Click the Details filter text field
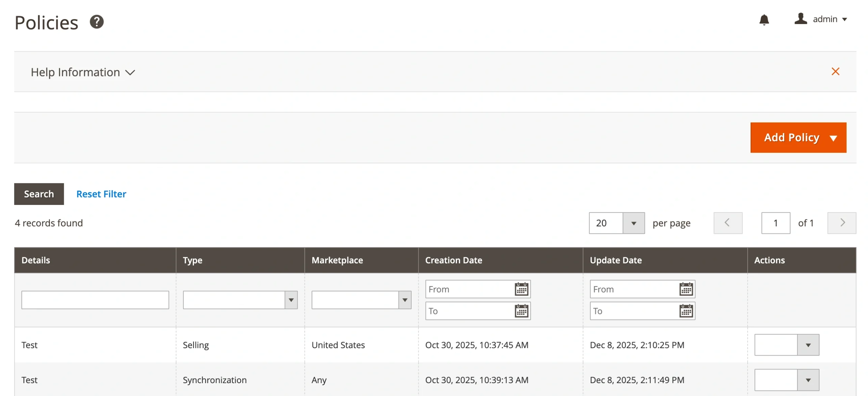 point(95,300)
